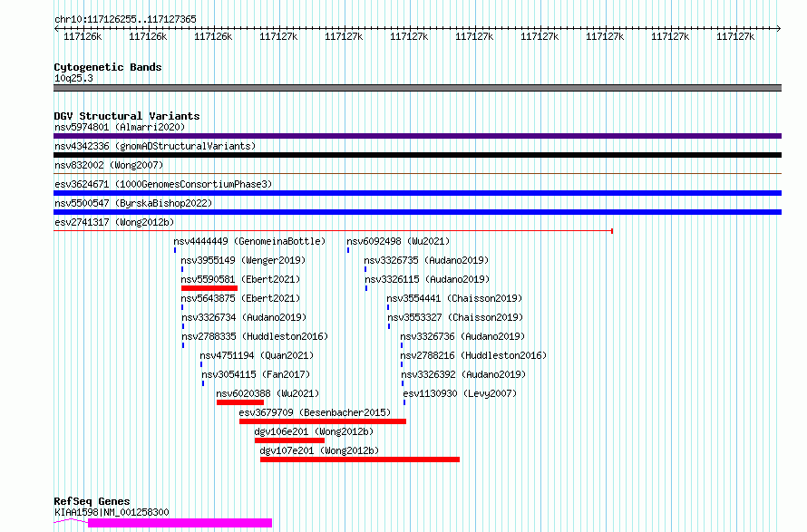Click nsv3326734 (Audano2019) label
807x532 pixels.
tap(244, 317)
